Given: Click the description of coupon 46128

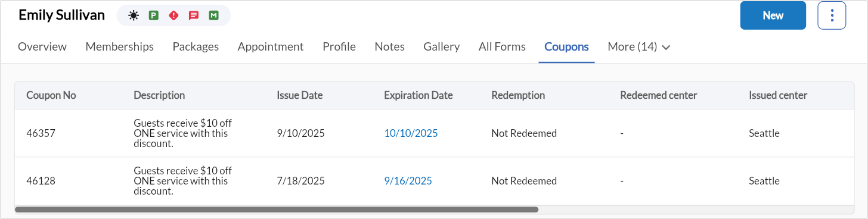Looking at the screenshot, I should tap(183, 181).
